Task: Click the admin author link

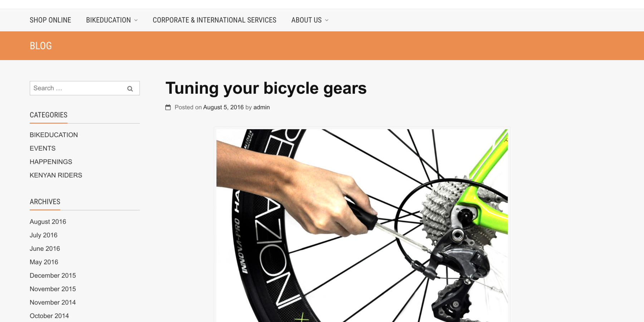Action: pyautogui.click(x=262, y=107)
